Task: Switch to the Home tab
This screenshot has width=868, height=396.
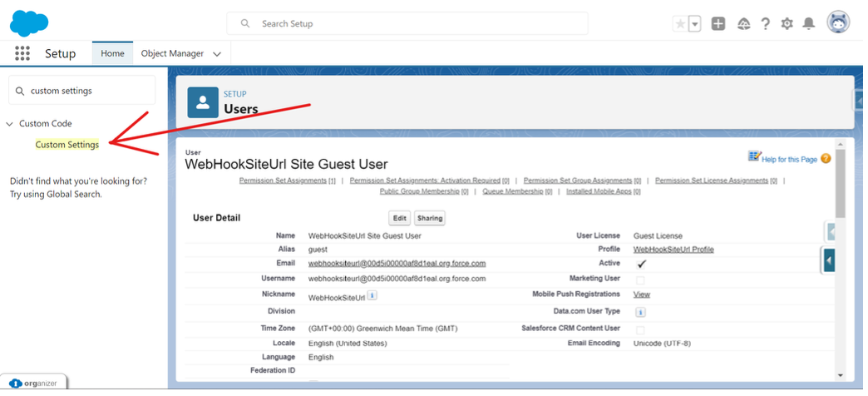Action: [x=113, y=54]
